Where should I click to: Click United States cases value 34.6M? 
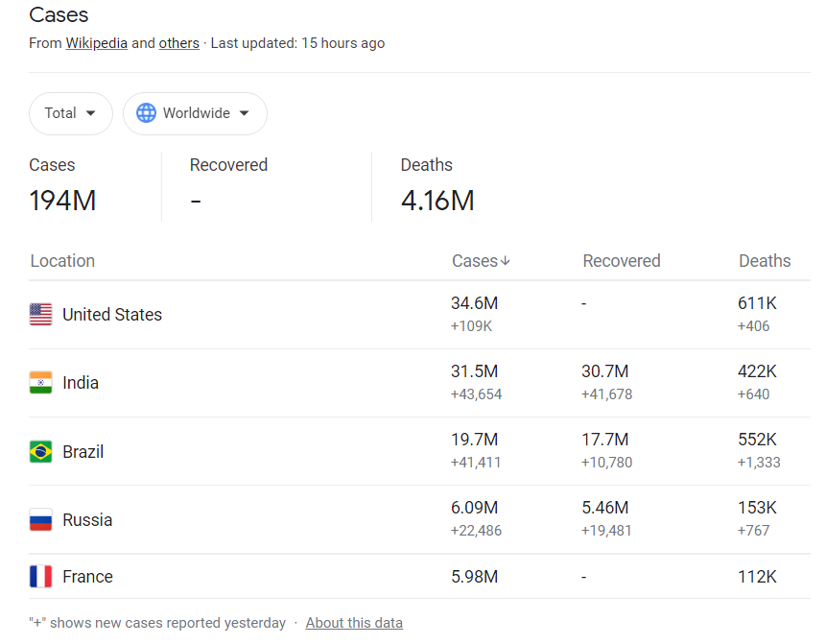474,303
